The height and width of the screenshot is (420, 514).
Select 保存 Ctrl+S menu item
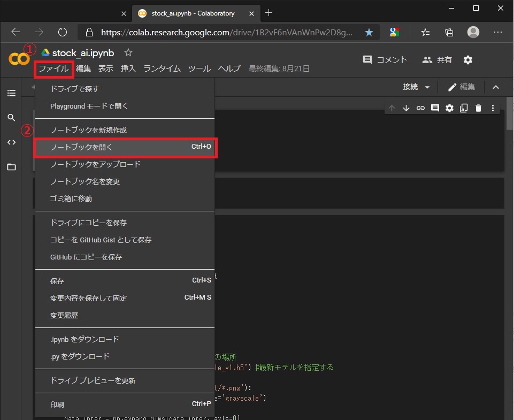click(125, 281)
